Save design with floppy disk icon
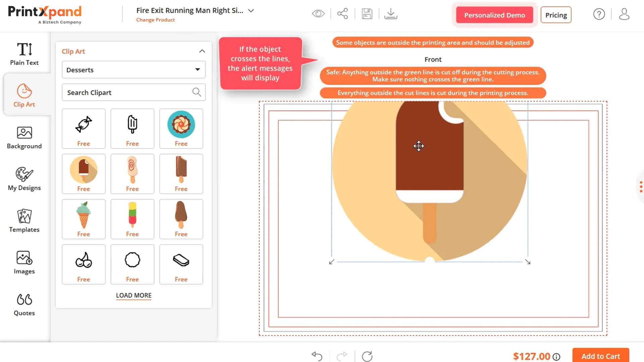 (367, 14)
